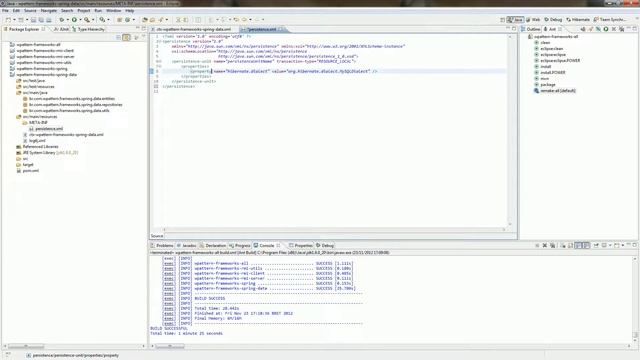Select the eclipse:clean Ant target
The image size is (640, 360).
pos(551,49)
